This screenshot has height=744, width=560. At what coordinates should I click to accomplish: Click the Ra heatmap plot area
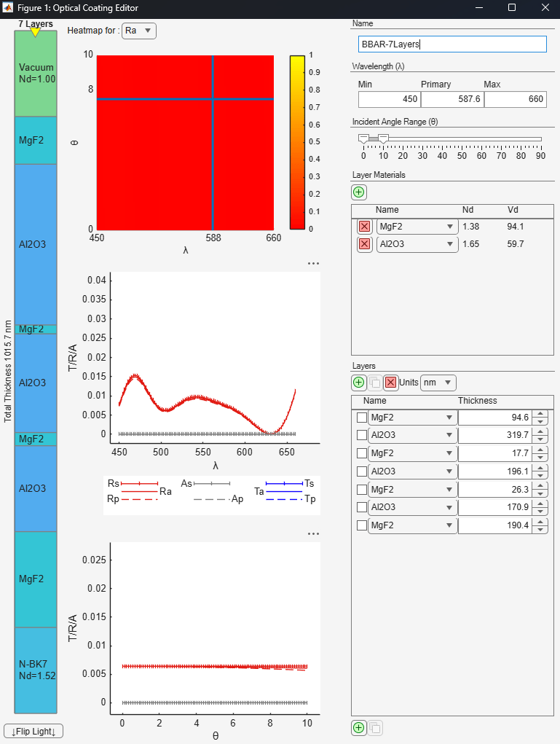click(x=185, y=142)
